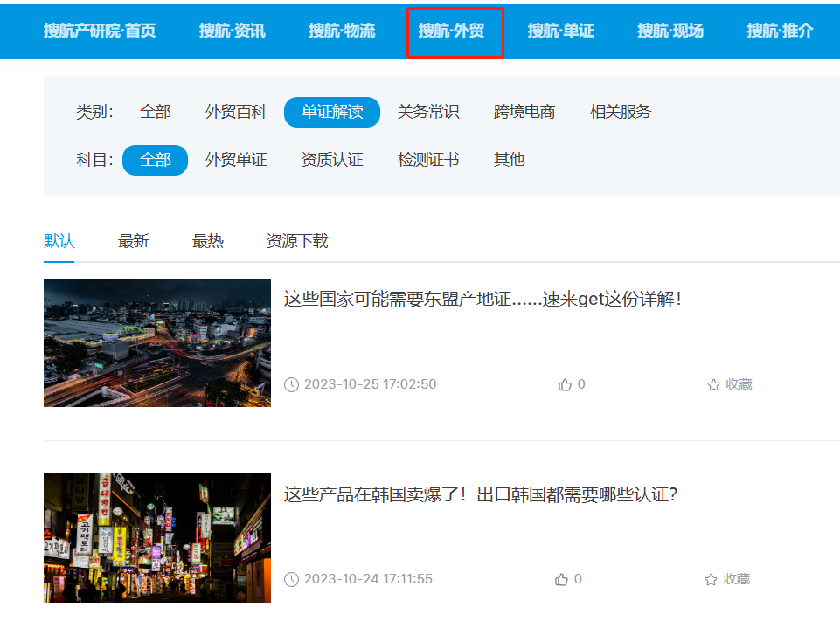Select the 外贸百科 category filter

(x=236, y=112)
